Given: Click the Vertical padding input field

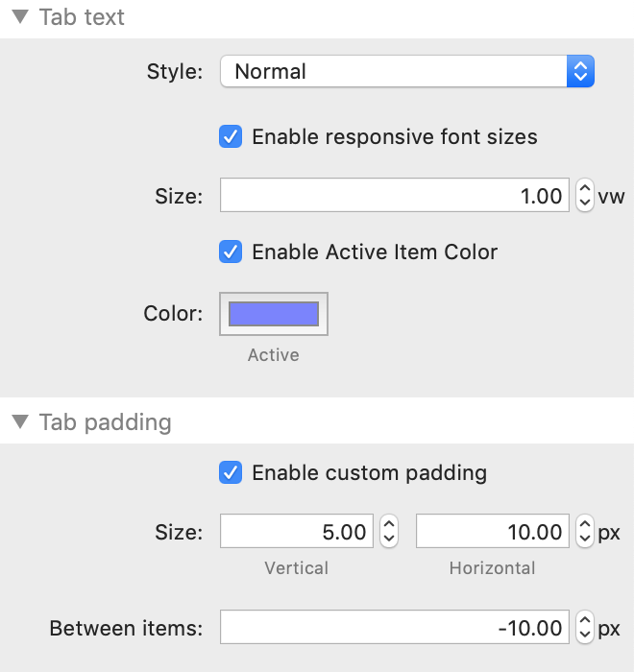Looking at the screenshot, I should 296,532.
